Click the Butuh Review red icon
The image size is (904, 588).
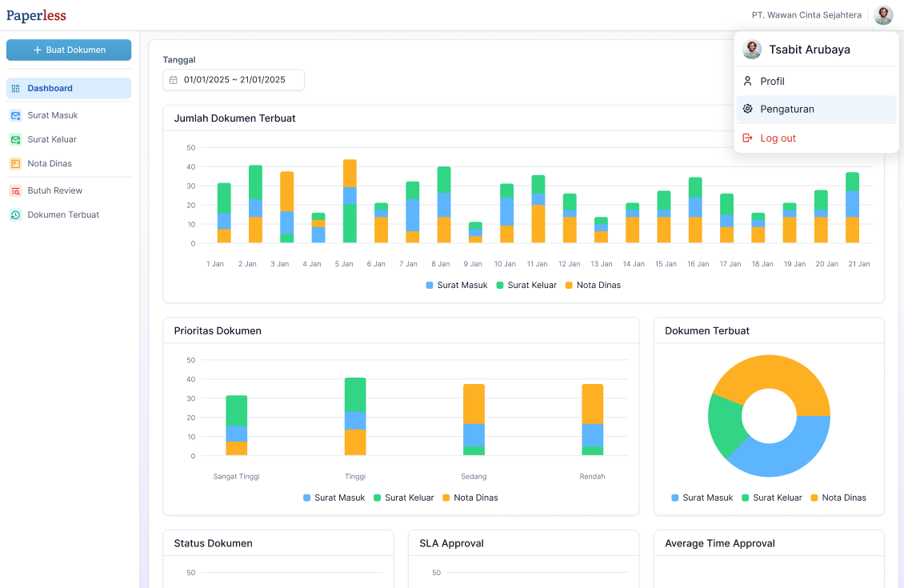(x=15, y=191)
